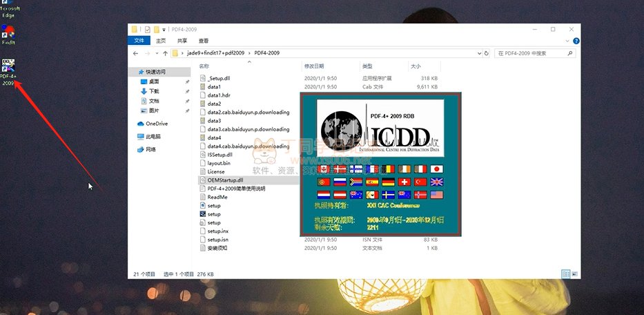644x315 pixels.
Task: Select the OEMStartup.dll file
Action: pos(225,180)
